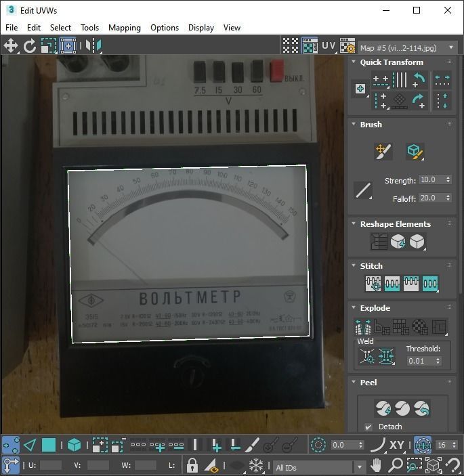The height and width of the screenshot is (476, 464).
Task: Click the paint move Brush icon
Action: 383,151
